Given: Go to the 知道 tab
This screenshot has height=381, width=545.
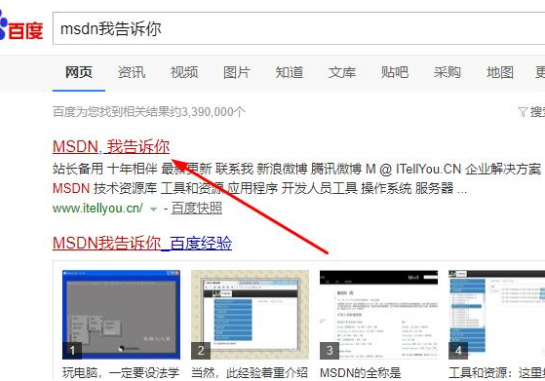Looking at the screenshot, I should (289, 72).
